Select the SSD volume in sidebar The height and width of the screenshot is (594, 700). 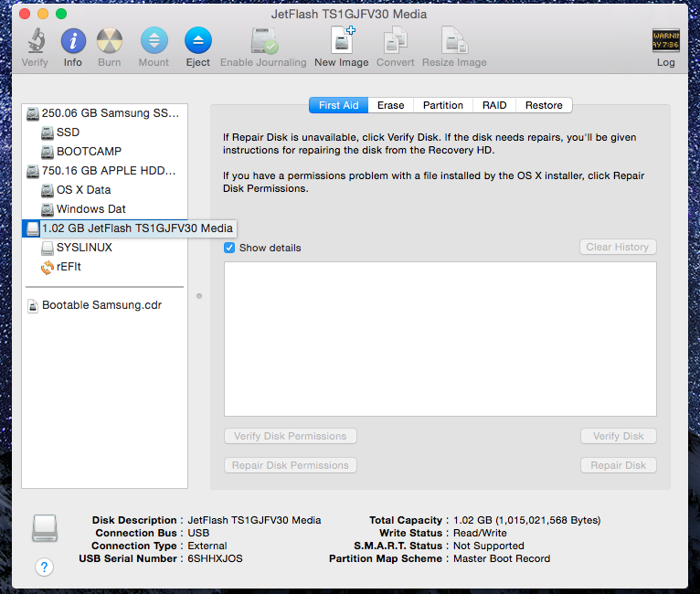coord(104,133)
